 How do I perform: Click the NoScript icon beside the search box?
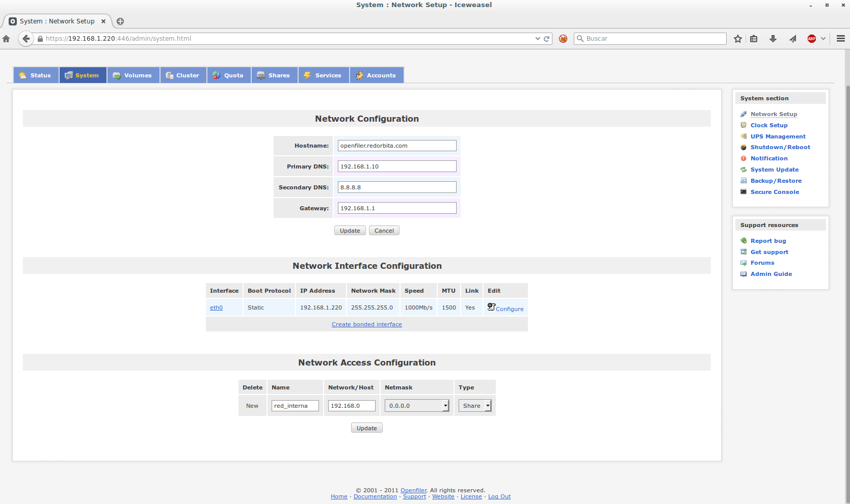[x=563, y=39]
